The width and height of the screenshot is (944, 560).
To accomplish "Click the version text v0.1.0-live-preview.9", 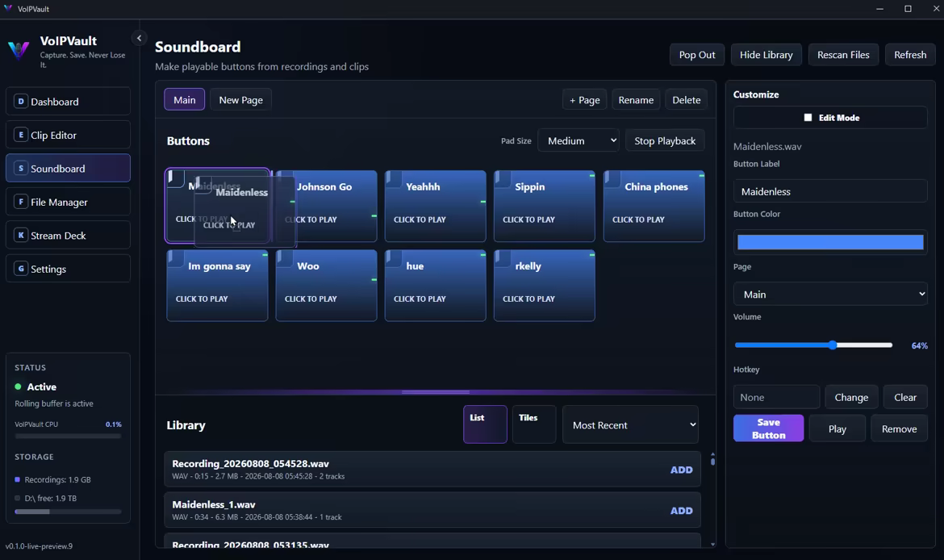I will coord(40,546).
